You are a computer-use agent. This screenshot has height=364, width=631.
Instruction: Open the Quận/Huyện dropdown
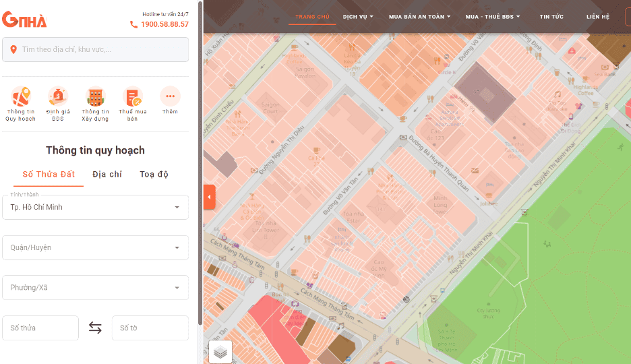point(95,247)
